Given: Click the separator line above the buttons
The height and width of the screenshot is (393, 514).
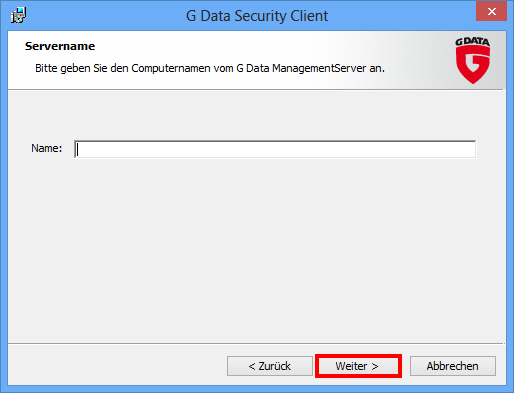Looking at the screenshot, I should point(257,343).
